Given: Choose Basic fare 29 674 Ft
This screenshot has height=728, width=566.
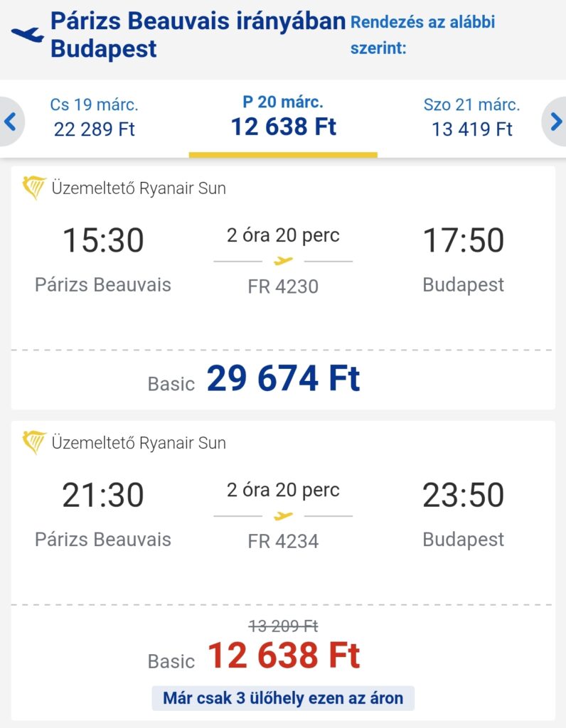Looking at the screenshot, I should [x=283, y=380].
